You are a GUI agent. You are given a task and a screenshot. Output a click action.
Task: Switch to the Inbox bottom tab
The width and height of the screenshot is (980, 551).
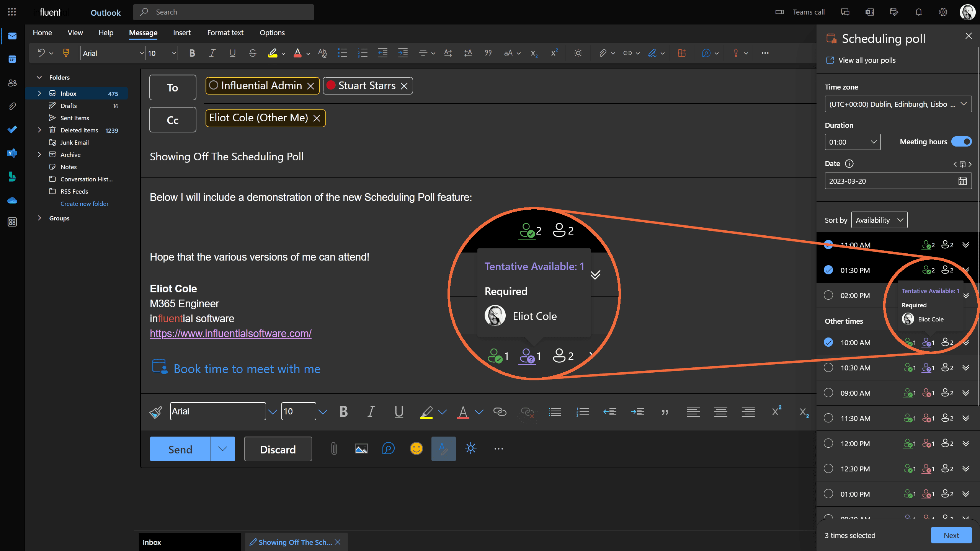189,542
